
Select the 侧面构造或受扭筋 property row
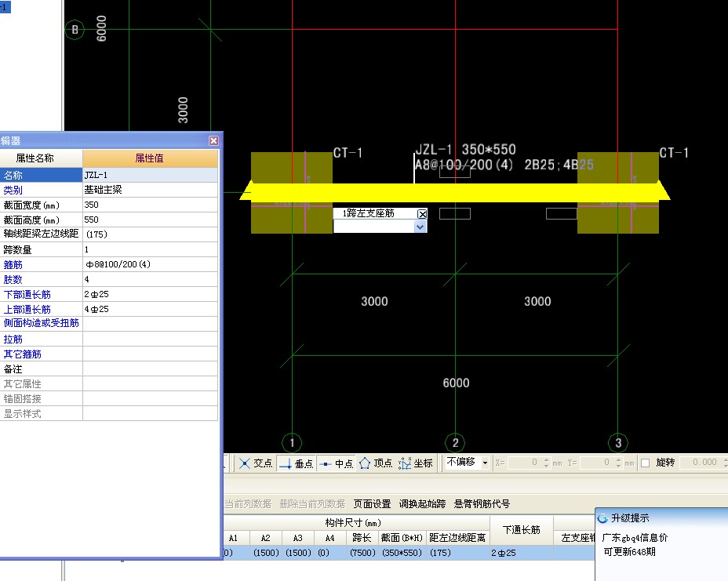108,324
